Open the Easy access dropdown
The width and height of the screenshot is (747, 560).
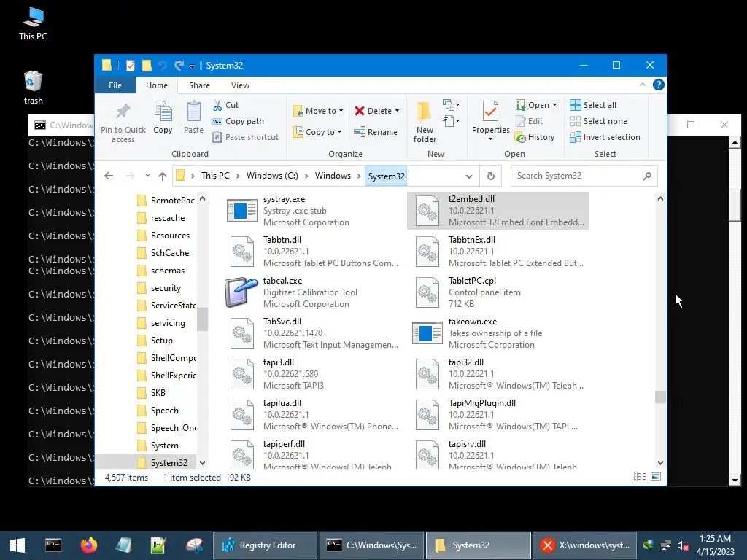coord(451,121)
